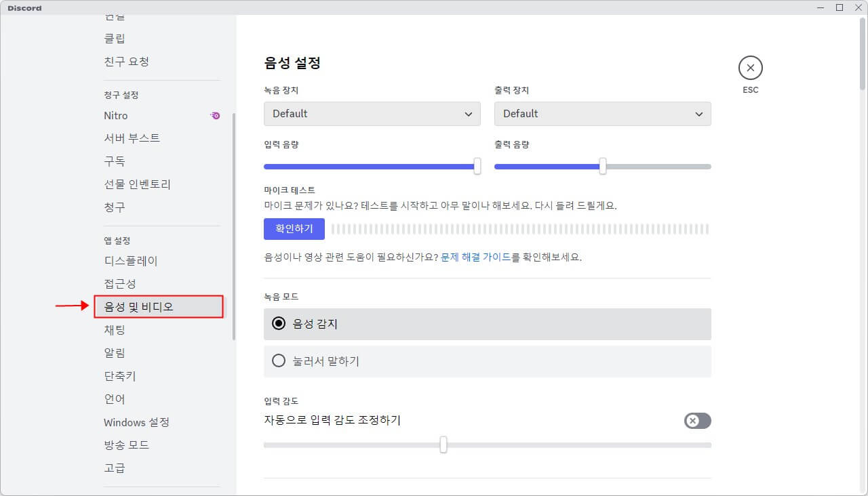
Task: Open the 출력 장치 Default dropdown
Action: pyautogui.click(x=602, y=114)
